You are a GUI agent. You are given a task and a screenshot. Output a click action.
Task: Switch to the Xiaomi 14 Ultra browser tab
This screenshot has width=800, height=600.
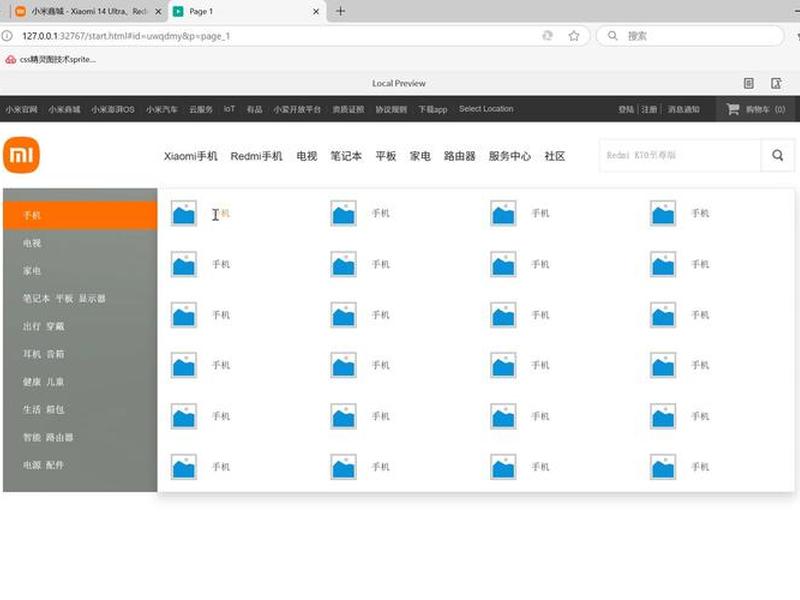(89, 11)
